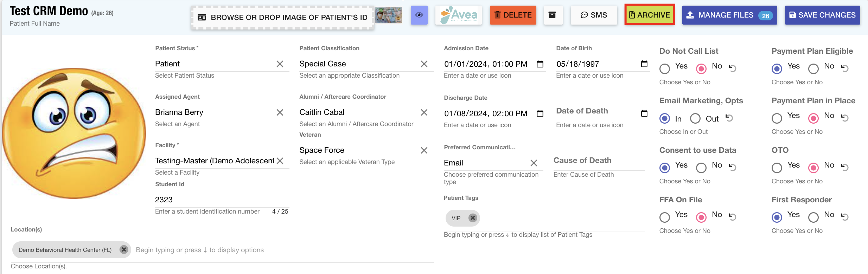Remove the VIP patient tag
The width and height of the screenshot is (868, 274).
click(473, 218)
